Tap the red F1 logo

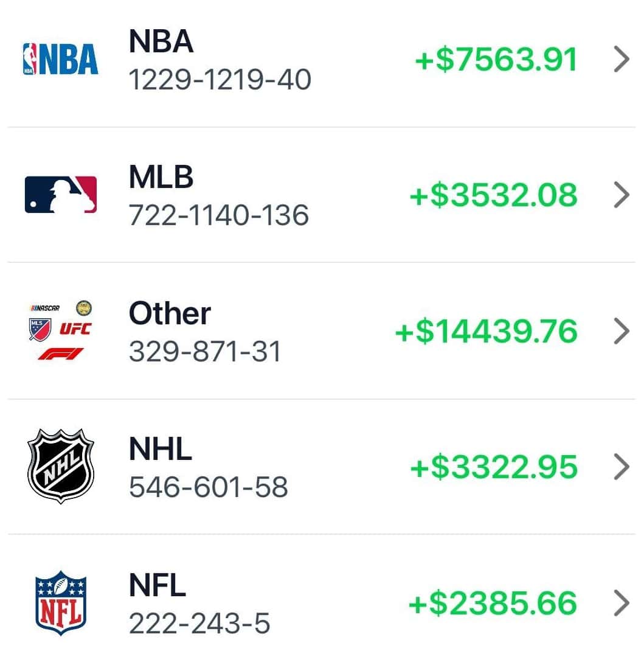(60, 353)
